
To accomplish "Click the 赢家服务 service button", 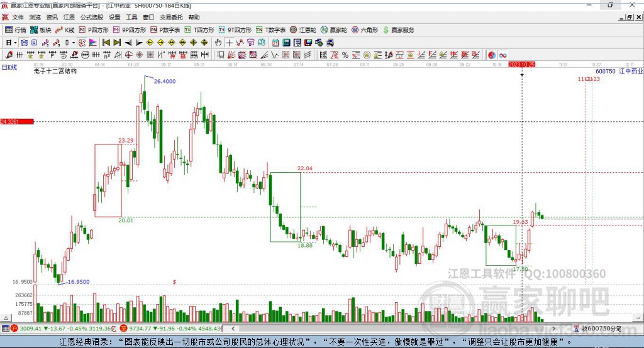I will 399,30.
